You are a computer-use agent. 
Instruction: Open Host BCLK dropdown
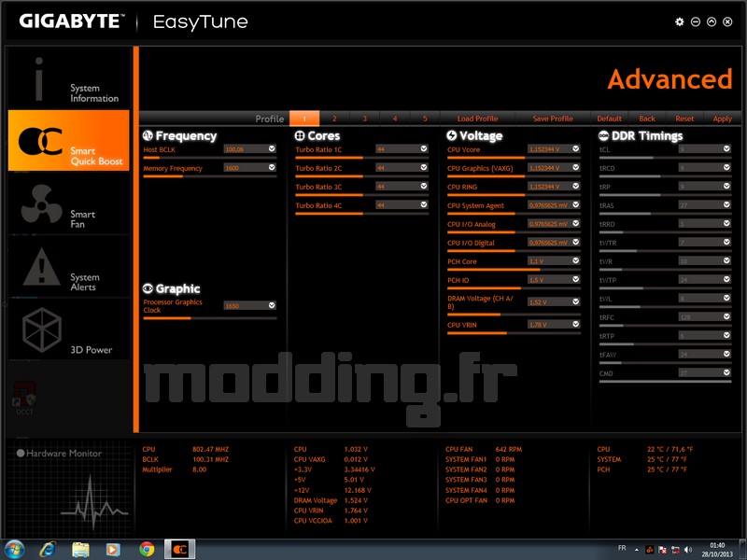[x=272, y=148]
